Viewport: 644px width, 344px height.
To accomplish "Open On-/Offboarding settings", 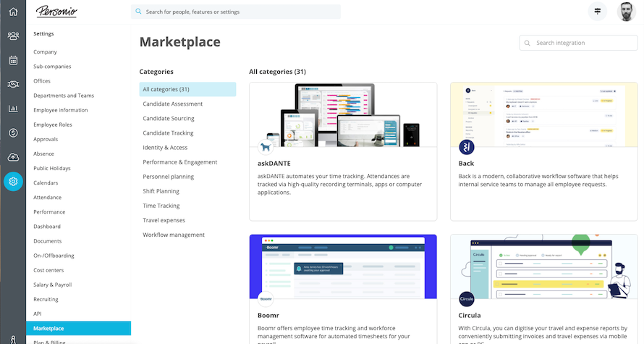I will [54, 256].
